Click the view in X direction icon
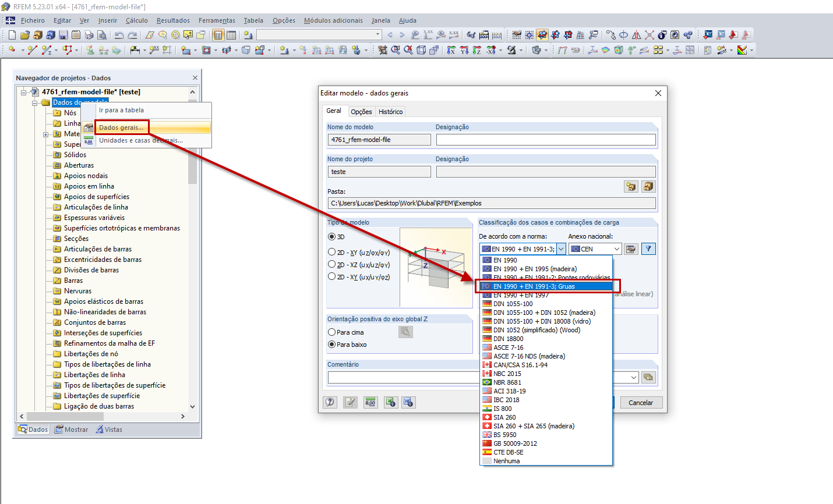This screenshot has height=504, width=833. coord(451,50)
